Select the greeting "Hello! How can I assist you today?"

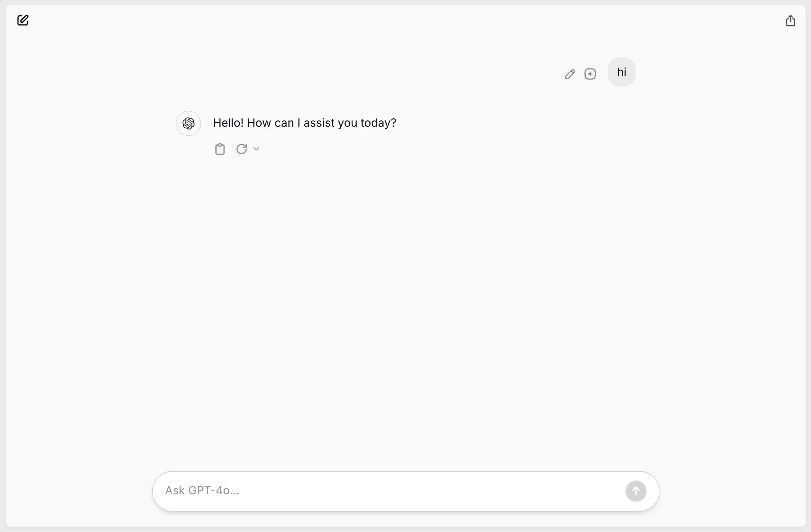(304, 123)
